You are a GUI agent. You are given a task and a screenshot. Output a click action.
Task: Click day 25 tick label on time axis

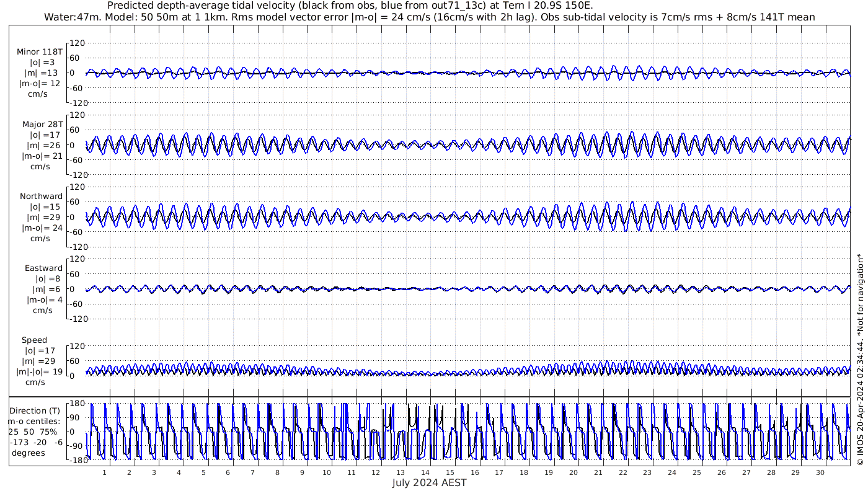[696, 472]
